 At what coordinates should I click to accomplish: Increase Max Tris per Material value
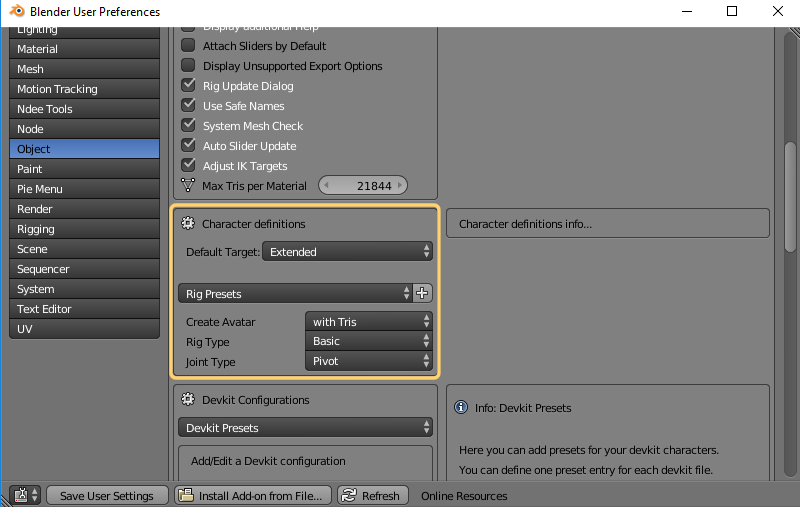(x=400, y=186)
